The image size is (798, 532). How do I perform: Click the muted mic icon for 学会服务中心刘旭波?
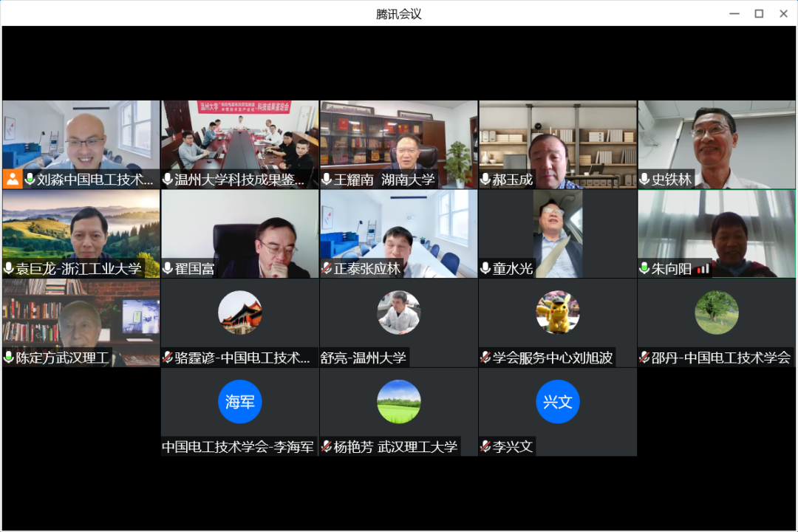(485, 358)
